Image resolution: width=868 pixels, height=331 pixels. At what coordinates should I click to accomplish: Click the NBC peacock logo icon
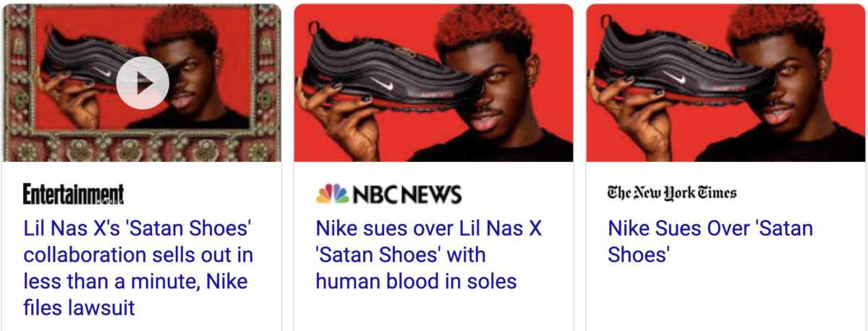[332, 194]
